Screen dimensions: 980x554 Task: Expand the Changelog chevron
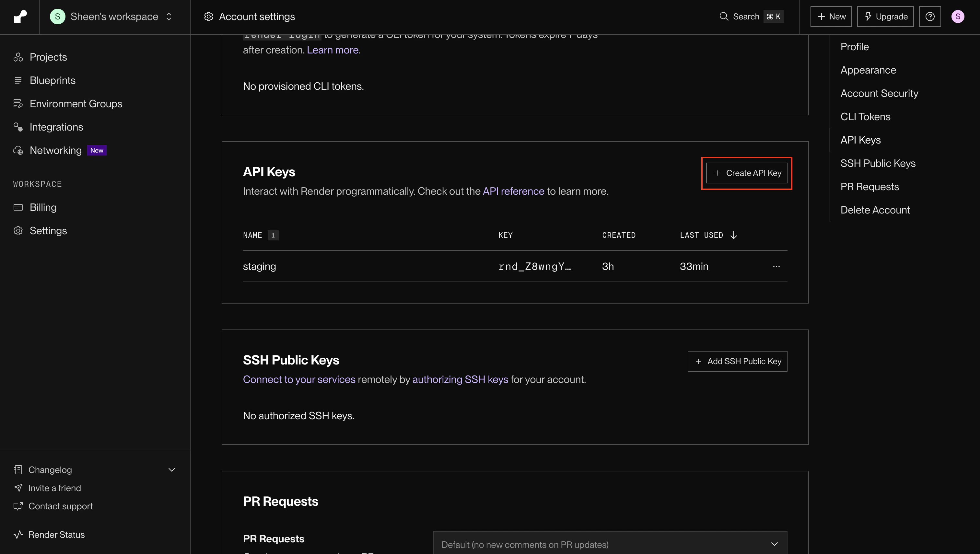point(172,470)
